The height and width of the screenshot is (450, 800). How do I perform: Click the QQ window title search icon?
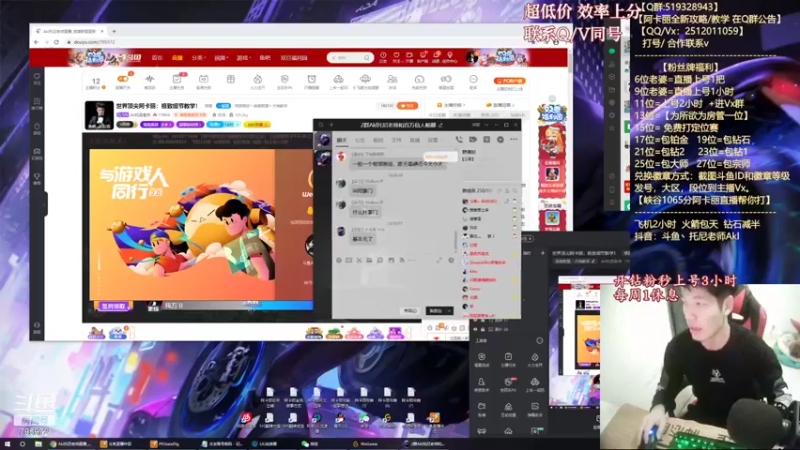pyautogui.click(x=321, y=124)
